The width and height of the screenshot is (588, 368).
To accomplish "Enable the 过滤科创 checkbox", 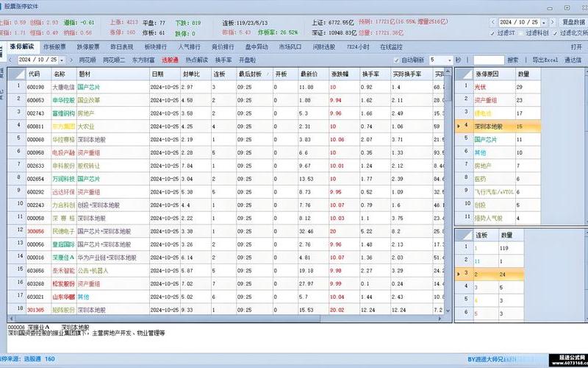I will (x=521, y=33).
